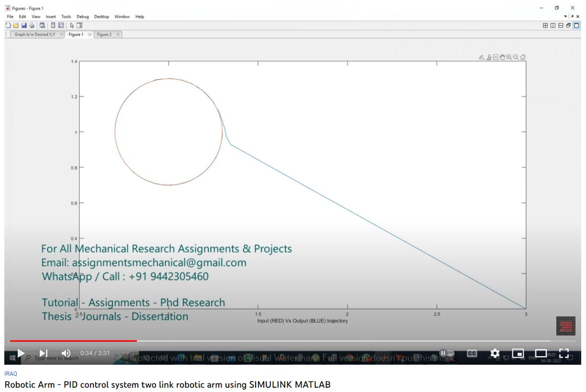Click the 0:34 / 2:31 time display
586x392 pixels.
95,353
